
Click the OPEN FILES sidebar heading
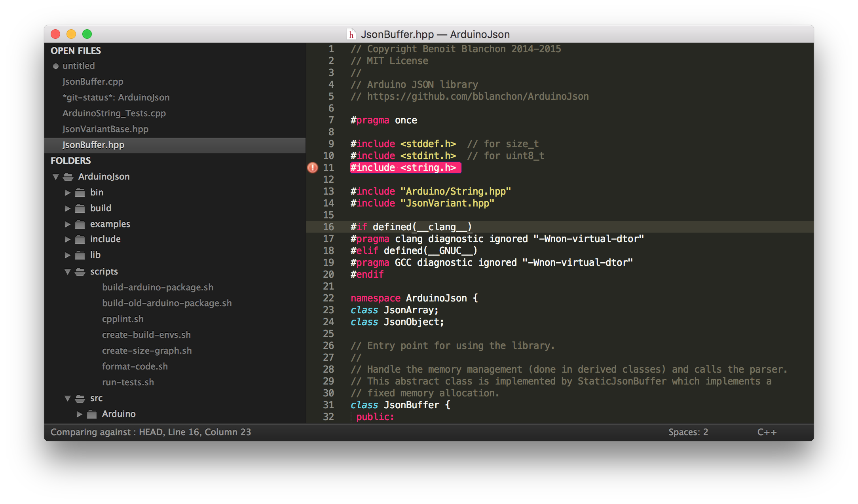click(x=76, y=51)
